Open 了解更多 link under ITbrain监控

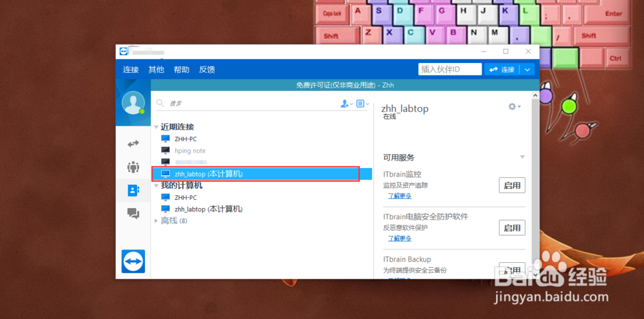[400, 196]
